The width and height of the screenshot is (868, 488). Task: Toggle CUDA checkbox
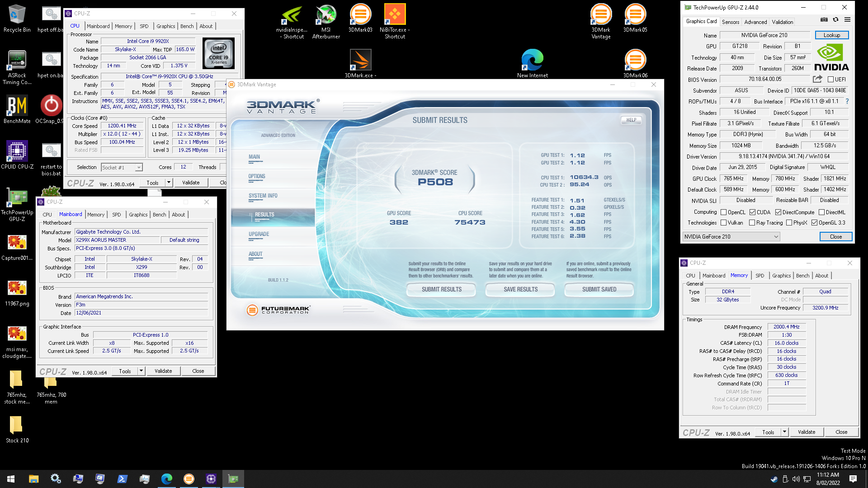click(x=752, y=212)
